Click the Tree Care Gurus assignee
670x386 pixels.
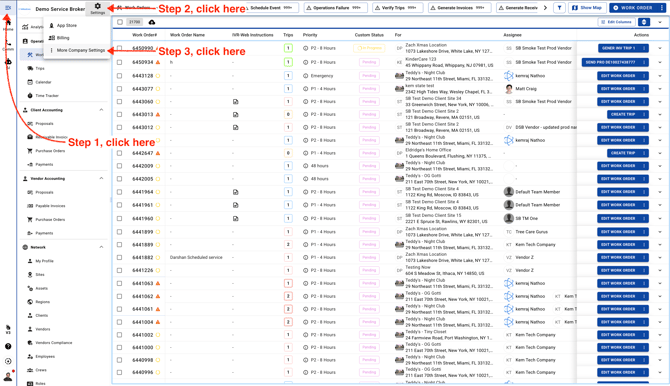531,232
